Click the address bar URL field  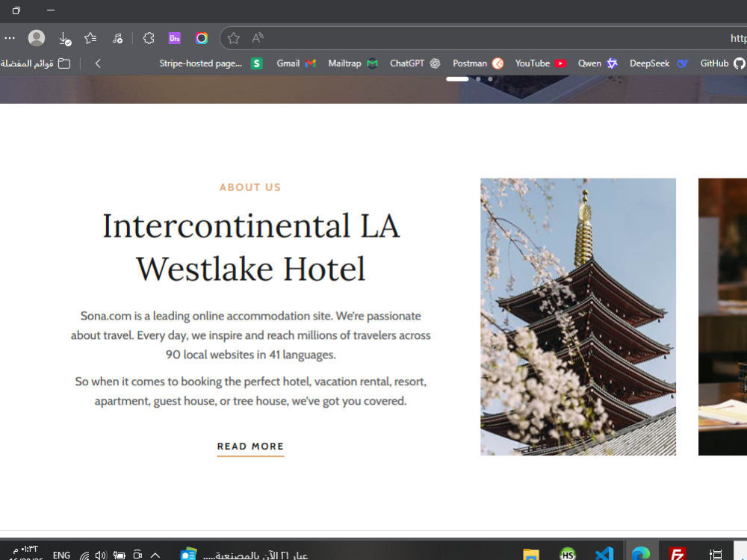tap(483, 38)
